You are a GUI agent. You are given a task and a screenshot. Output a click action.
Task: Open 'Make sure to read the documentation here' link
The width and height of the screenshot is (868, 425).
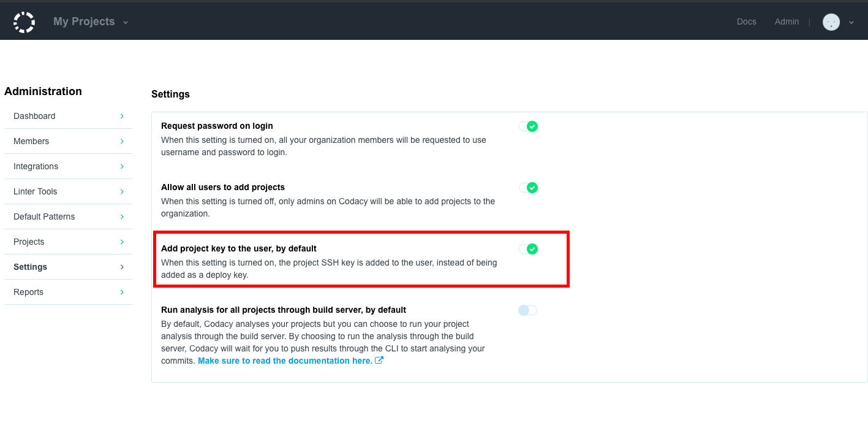tap(285, 361)
